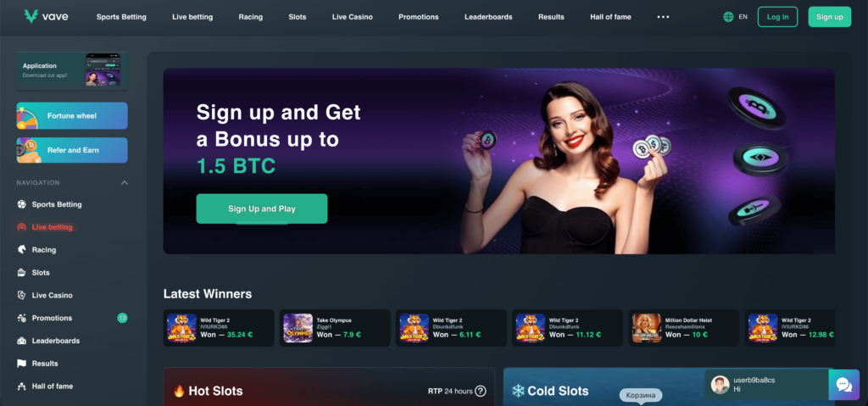Viewport: 868px width, 406px height.
Task: Click the Slots machine icon in sidebar
Action: (x=21, y=273)
